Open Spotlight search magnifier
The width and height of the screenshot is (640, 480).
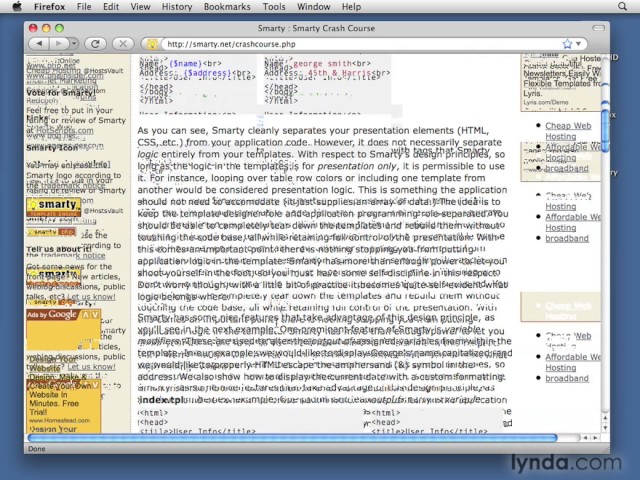pos(622,7)
